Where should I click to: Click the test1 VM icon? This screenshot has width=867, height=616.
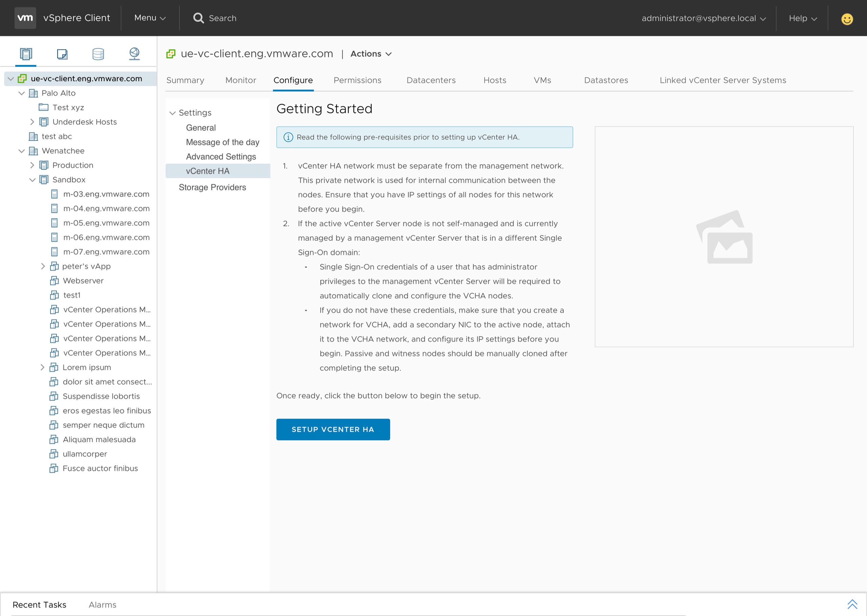(x=54, y=295)
